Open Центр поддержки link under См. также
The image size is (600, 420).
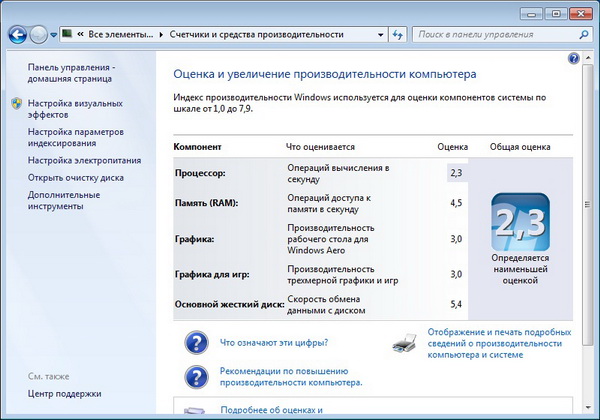tap(64, 394)
